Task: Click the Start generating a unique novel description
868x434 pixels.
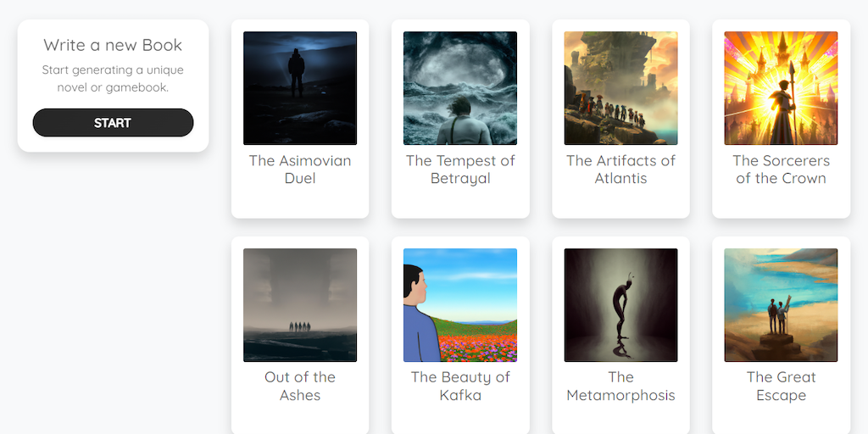Action: click(x=113, y=79)
